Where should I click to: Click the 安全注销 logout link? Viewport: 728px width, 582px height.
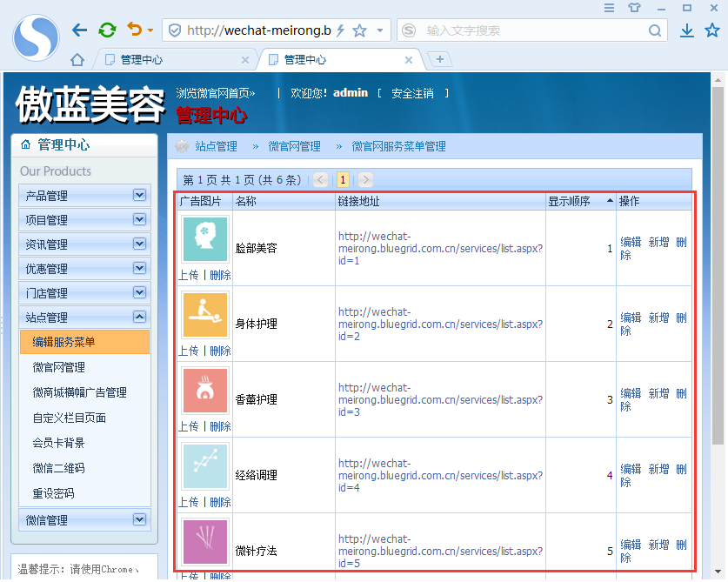coord(413,92)
